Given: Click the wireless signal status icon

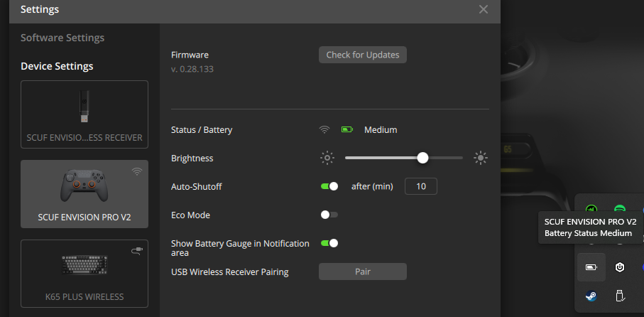Looking at the screenshot, I should pos(324,130).
